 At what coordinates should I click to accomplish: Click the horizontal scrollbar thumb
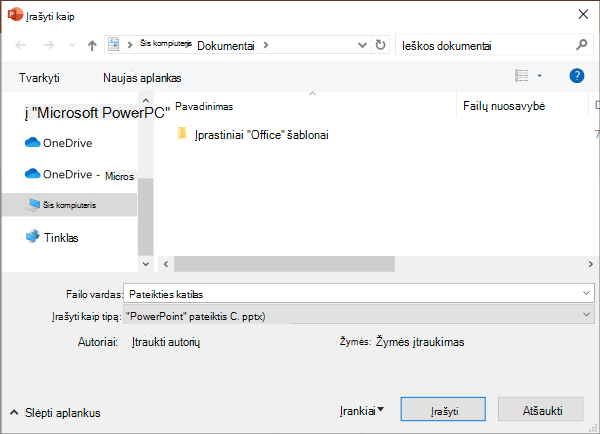(284, 264)
